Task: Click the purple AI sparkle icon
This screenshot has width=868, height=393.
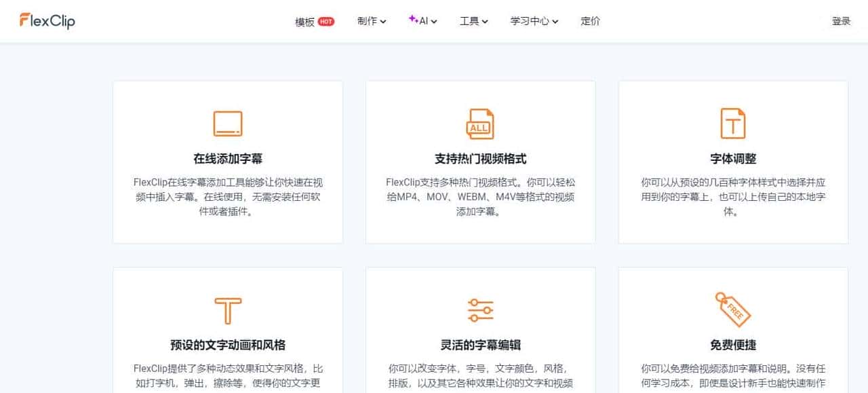Action: point(412,20)
